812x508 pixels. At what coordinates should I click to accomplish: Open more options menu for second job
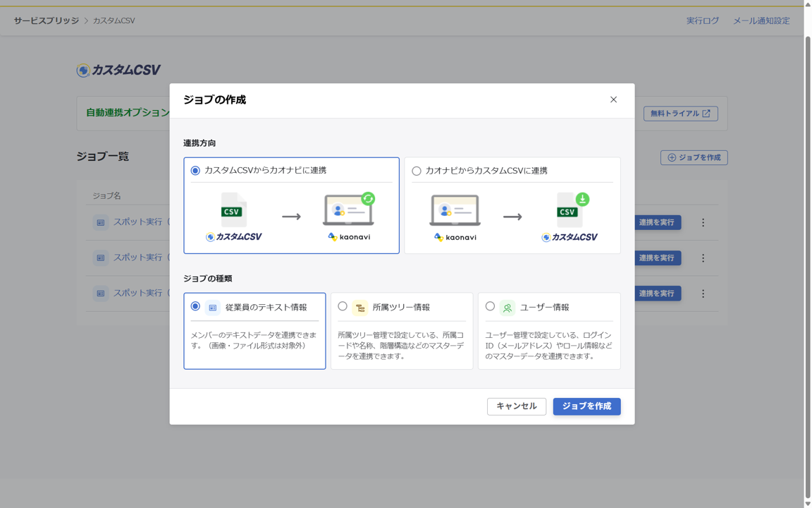pos(703,258)
